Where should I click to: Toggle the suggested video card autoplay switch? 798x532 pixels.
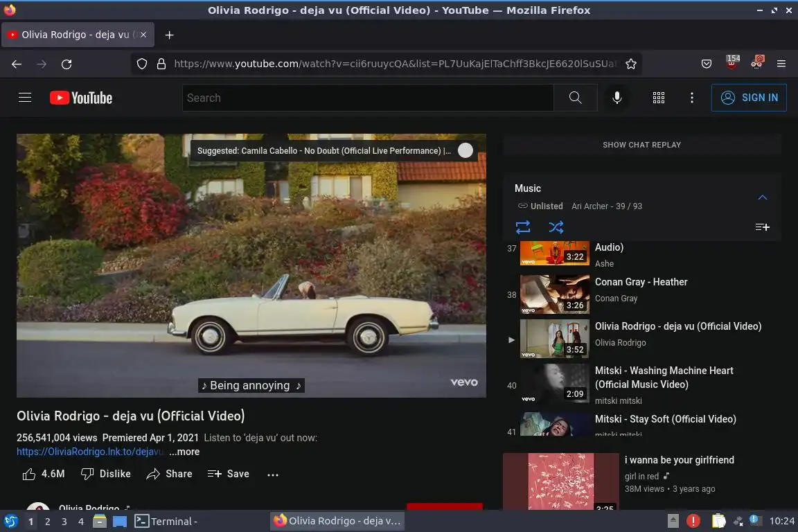click(x=465, y=151)
